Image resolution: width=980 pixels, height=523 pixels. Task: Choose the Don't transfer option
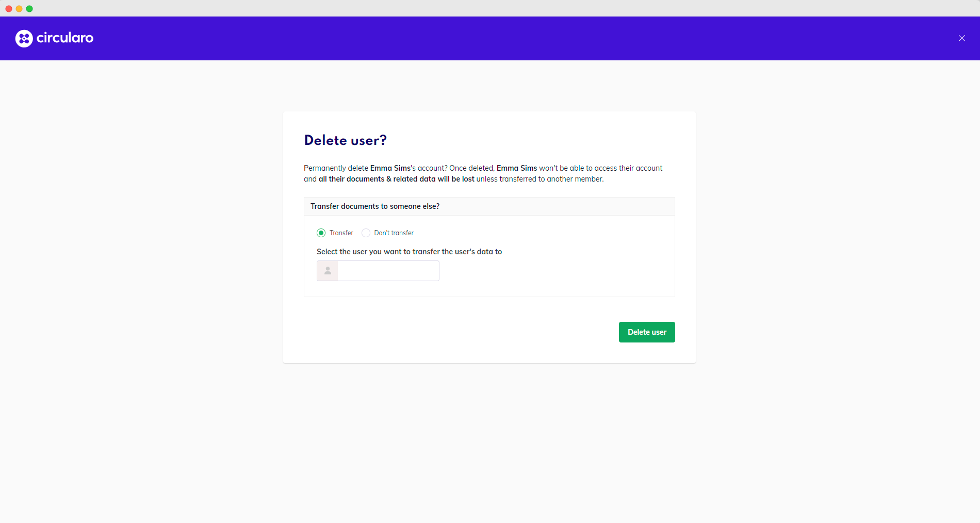coord(366,233)
